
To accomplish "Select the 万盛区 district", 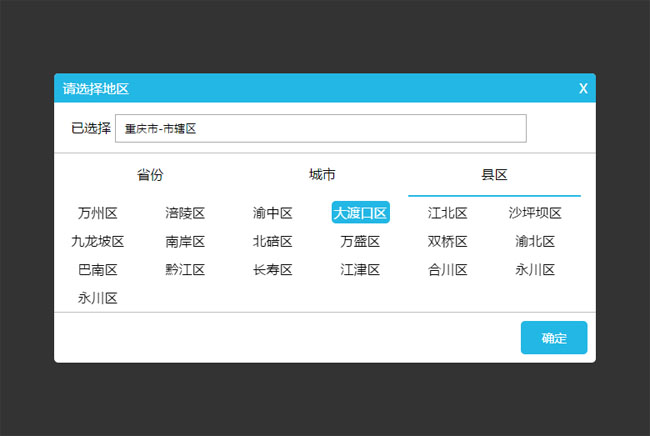I will 360,241.
